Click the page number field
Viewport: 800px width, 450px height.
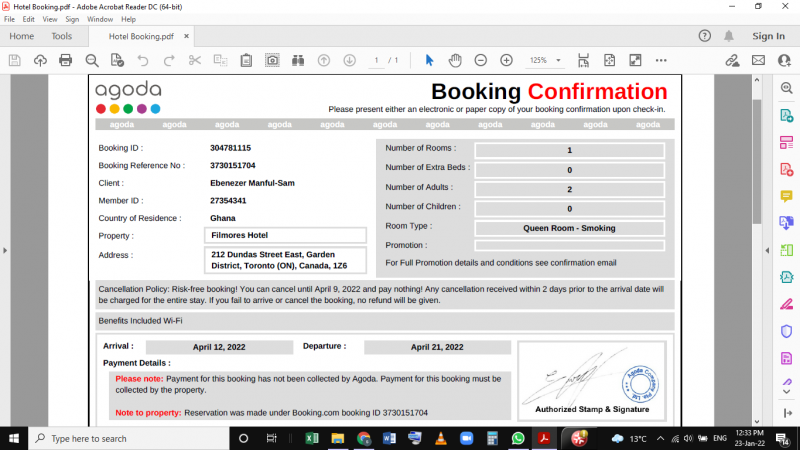tap(377, 60)
